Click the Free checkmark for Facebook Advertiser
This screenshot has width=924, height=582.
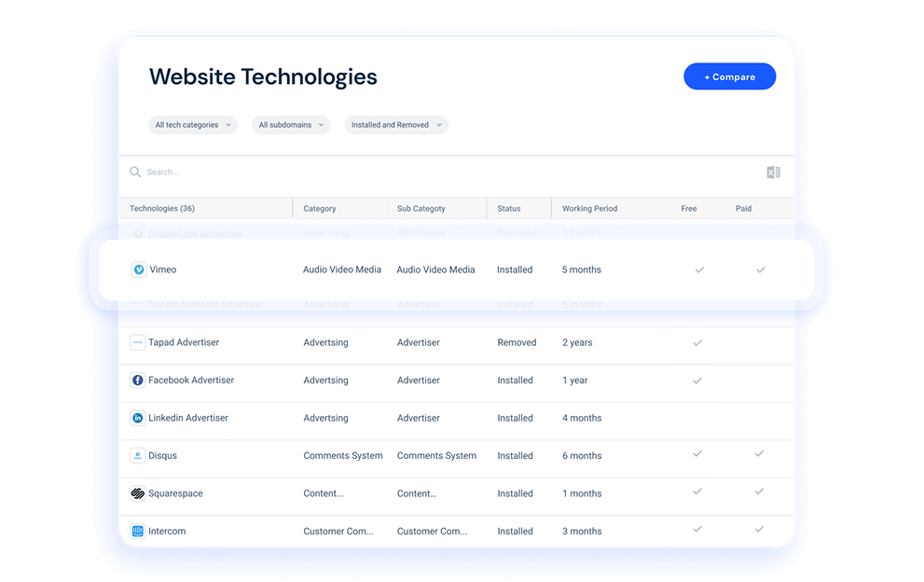pyautogui.click(x=696, y=381)
